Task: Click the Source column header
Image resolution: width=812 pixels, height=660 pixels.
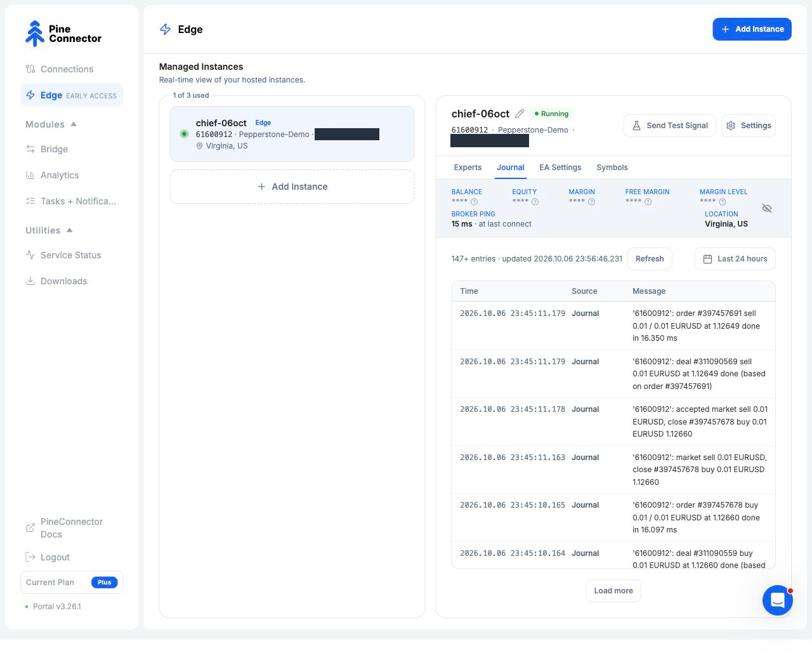Action: click(x=584, y=291)
